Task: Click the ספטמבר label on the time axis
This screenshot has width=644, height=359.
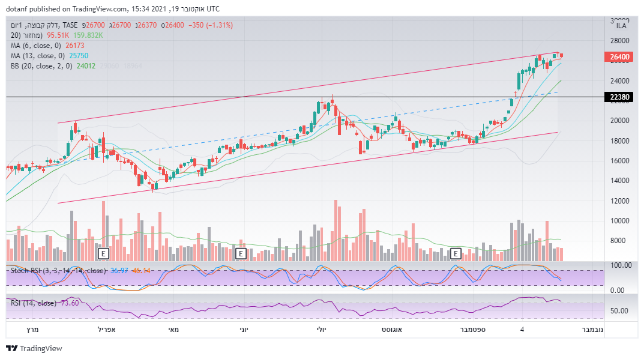Action: click(x=473, y=330)
